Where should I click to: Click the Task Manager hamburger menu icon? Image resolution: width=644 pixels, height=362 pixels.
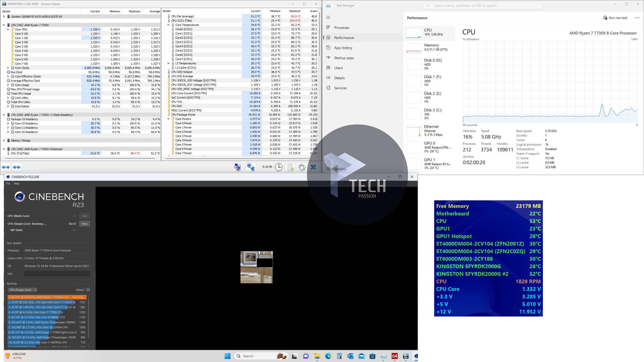pos(328,17)
